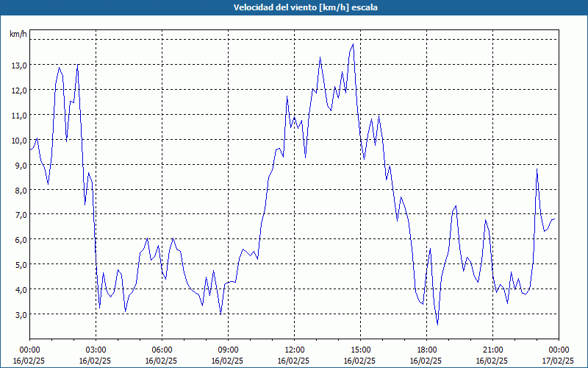Click the wind spike near 23:00

tap(537, 169)
